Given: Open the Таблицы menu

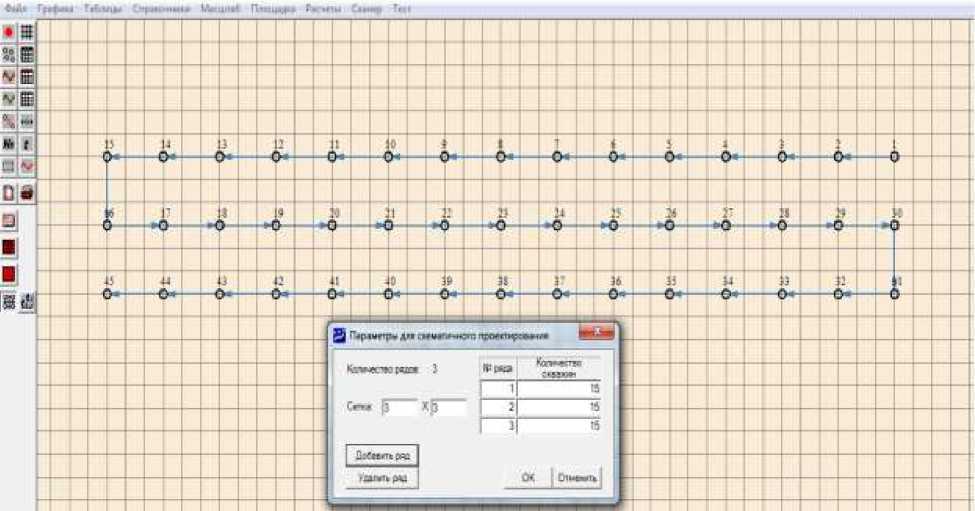Looking at the screenshot, I should (103, 9).
